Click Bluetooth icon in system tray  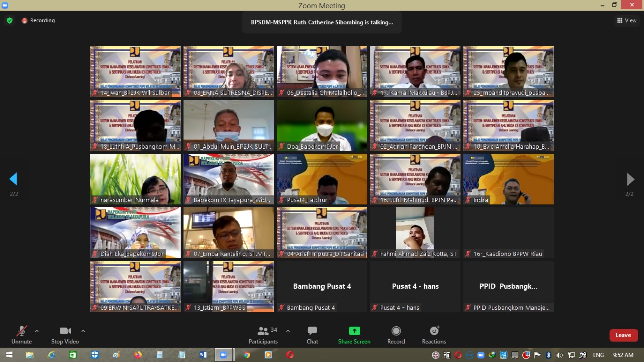(x=549, y=355)
